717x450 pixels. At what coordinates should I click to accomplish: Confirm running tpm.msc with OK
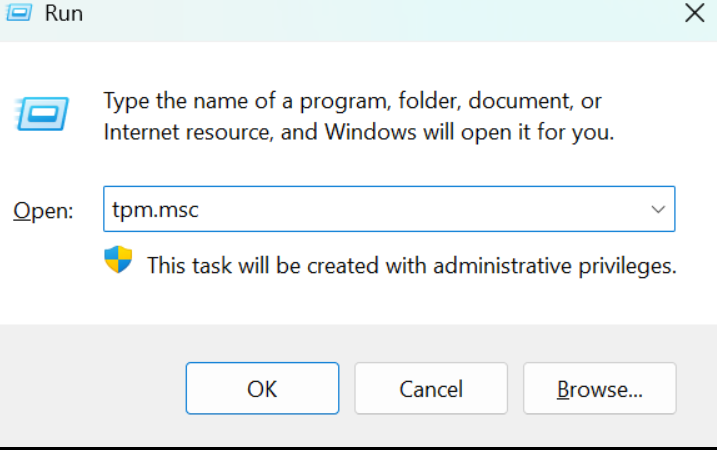pos(262,388)
